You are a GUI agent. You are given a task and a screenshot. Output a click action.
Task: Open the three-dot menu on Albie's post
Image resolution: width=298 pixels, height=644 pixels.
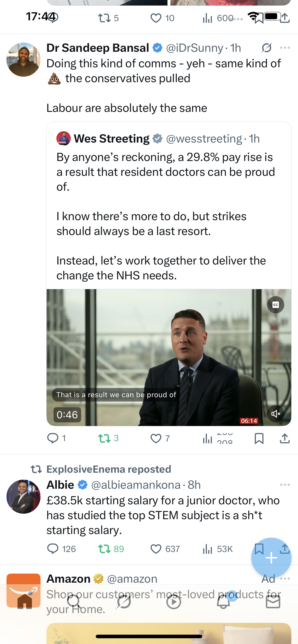tap(285, 484)
